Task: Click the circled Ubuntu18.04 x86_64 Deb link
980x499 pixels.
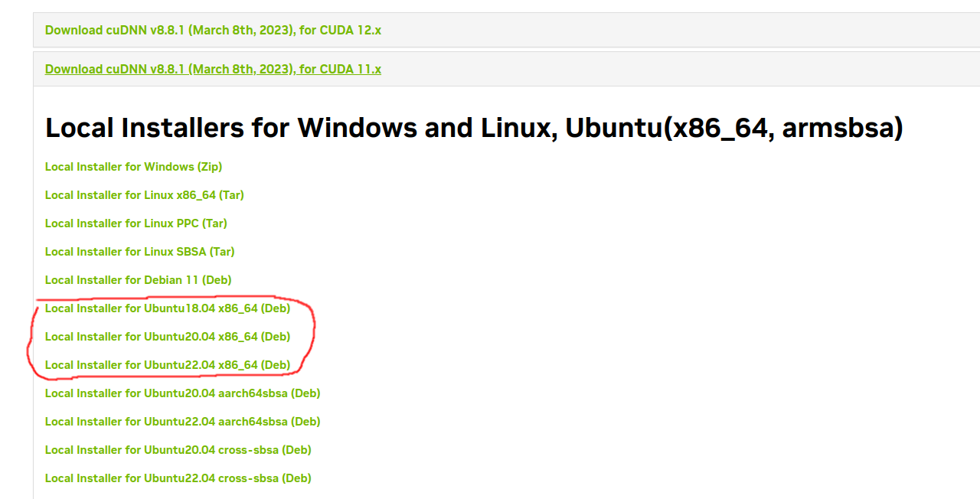Action: click(x=168, y=308)
